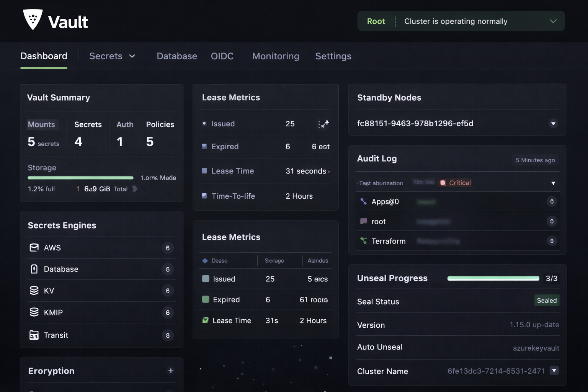Check the Issued box in lower Lease Metrics table
This screenshot has width=588, height=392.
click(x=206, y=279)
